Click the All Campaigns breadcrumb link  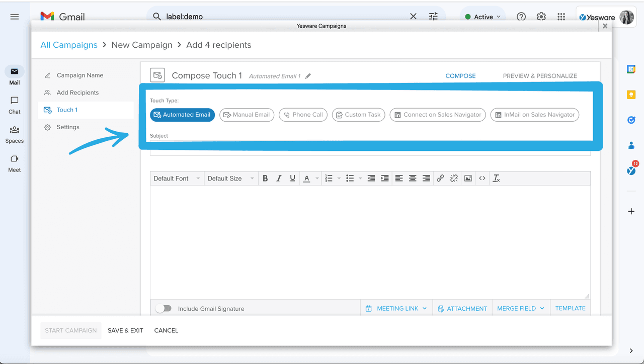click(69, 45)
